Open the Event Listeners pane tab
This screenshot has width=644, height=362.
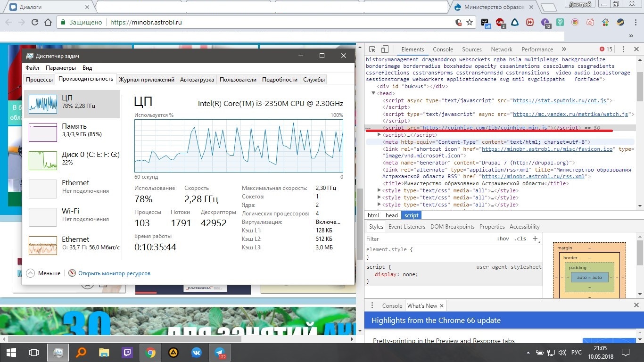pos(407,227)
